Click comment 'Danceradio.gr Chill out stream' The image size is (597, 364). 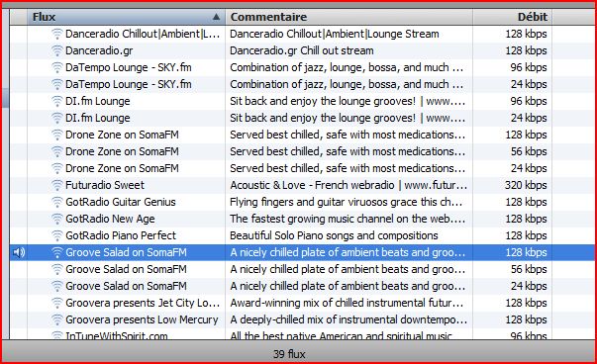tap(302, 50)
